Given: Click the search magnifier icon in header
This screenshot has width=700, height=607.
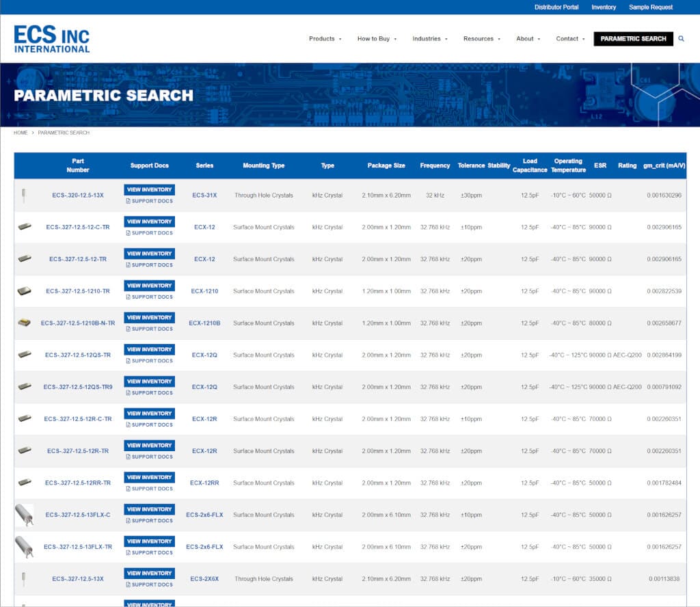Looking at the screenshot, I should [x=681, y=39].
